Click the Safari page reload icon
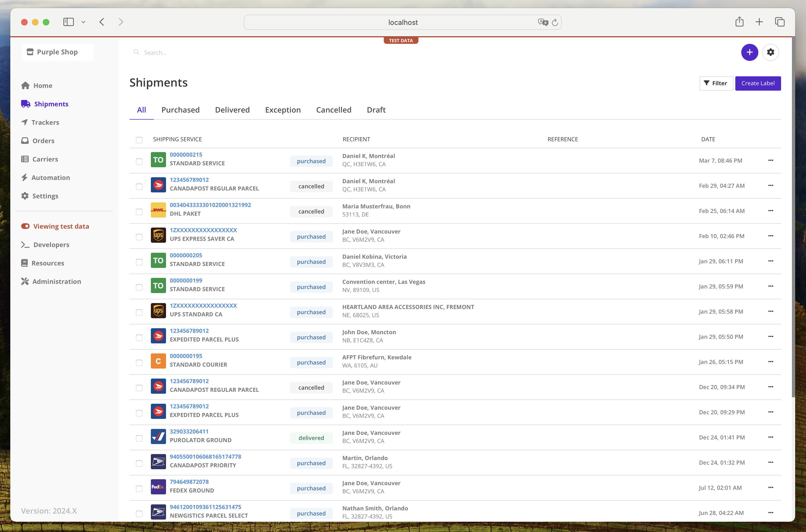Screen dimensions: 806x532 555,22
